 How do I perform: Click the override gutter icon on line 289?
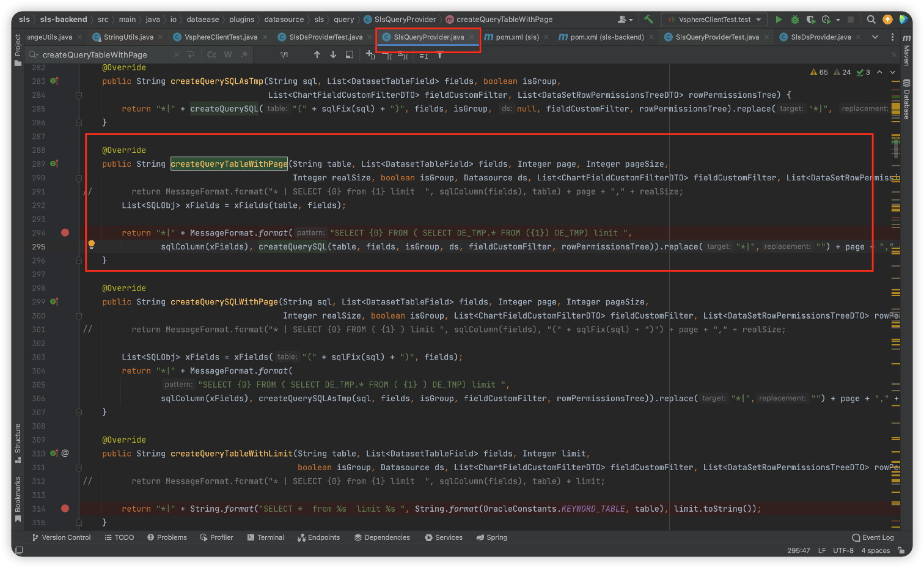point(54,164)
